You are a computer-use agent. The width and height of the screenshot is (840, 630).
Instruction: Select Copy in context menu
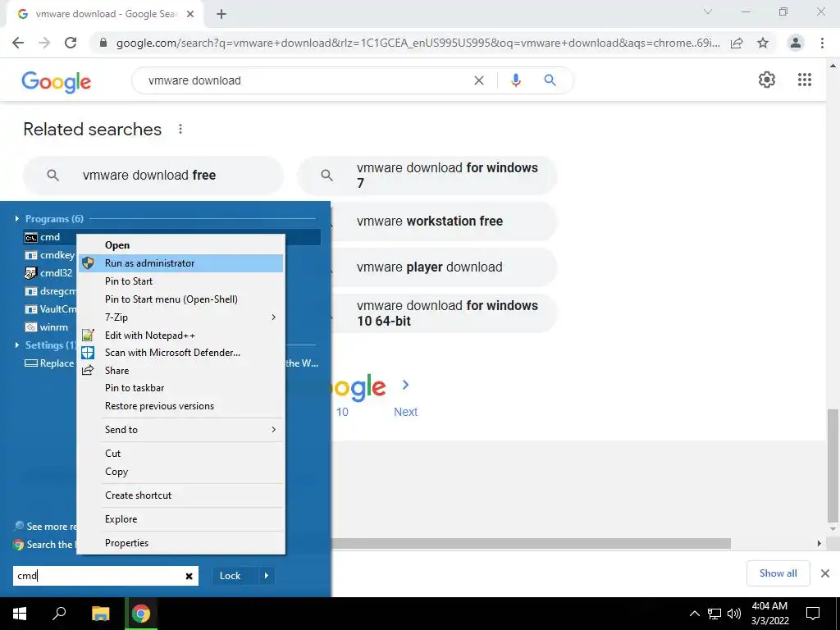[x=181, y=472]
